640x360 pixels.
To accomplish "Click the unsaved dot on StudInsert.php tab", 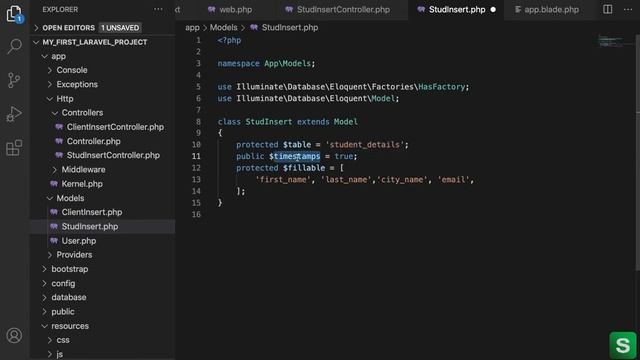I will point(493,9).
